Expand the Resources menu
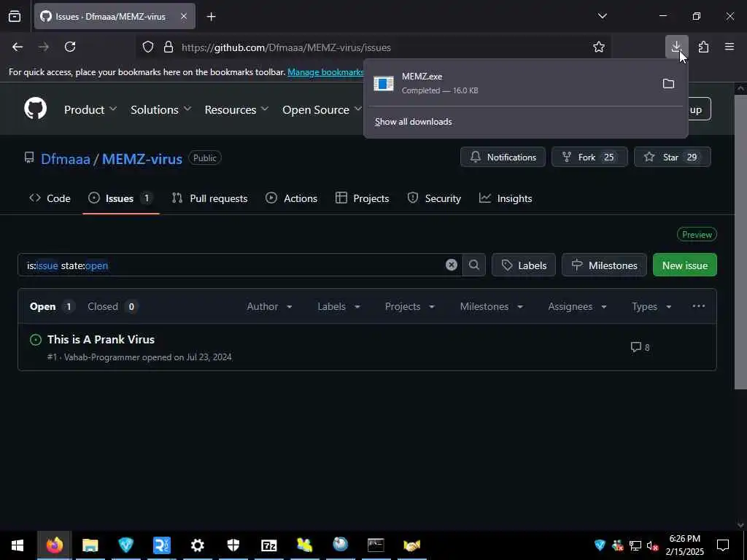The height and width of the screenshot is (560, 747). click(236, 109)
